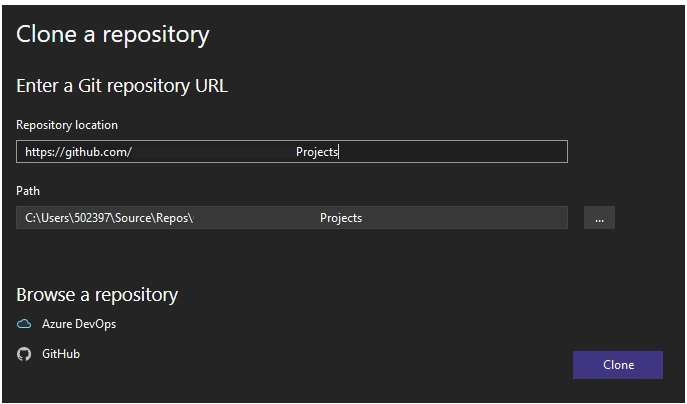Screen dimensions: 687x404
Task: Place cursor after Projects in repository URL
Action: click(x=339, y=152)
